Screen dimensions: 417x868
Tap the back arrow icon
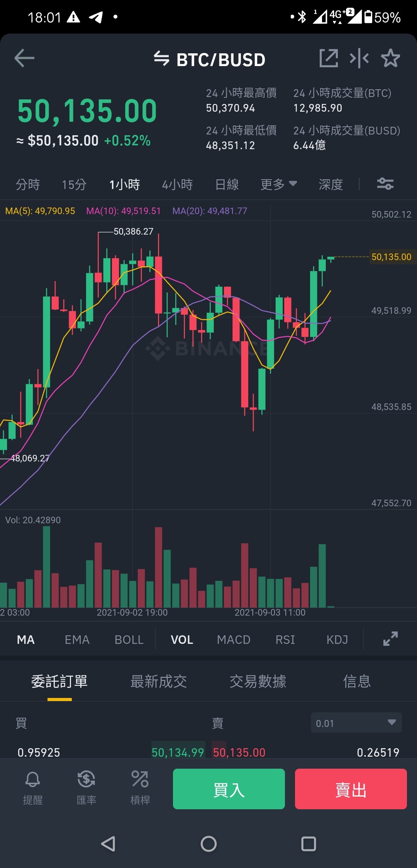coord(24,59)
